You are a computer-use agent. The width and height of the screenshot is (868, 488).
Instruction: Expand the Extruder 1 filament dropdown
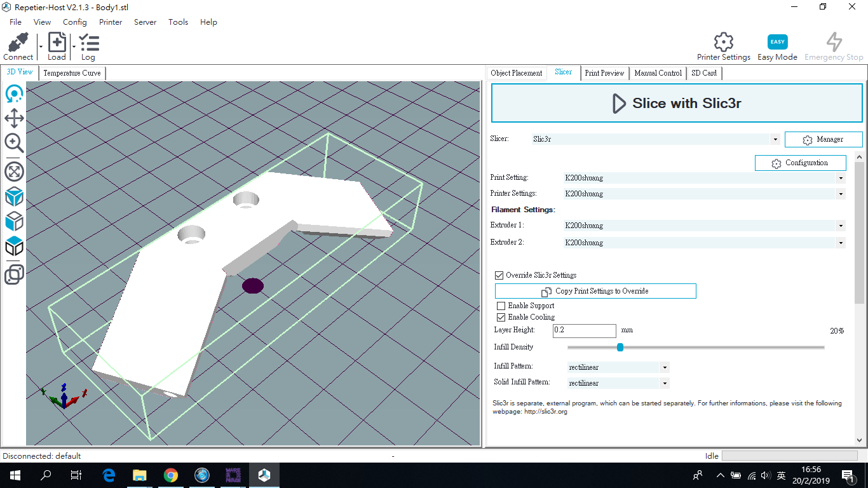(x=841, y=226)
